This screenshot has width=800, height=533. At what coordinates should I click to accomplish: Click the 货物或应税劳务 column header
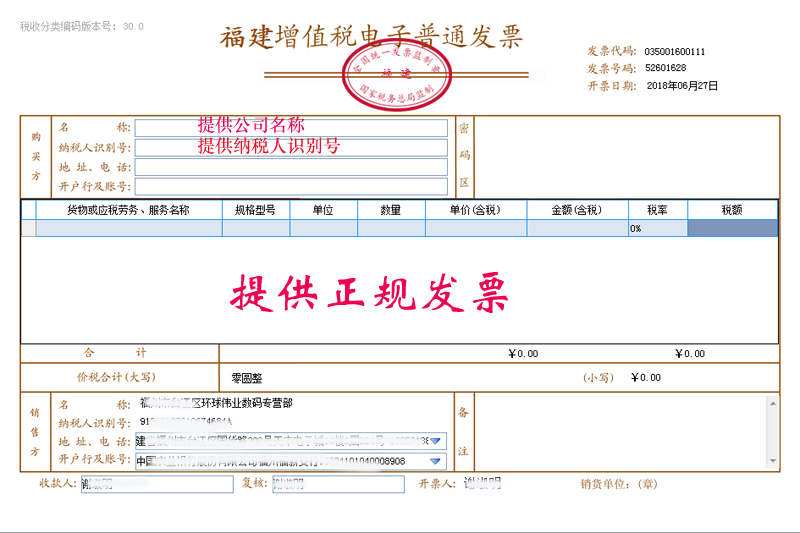click(x=129, y=210)
